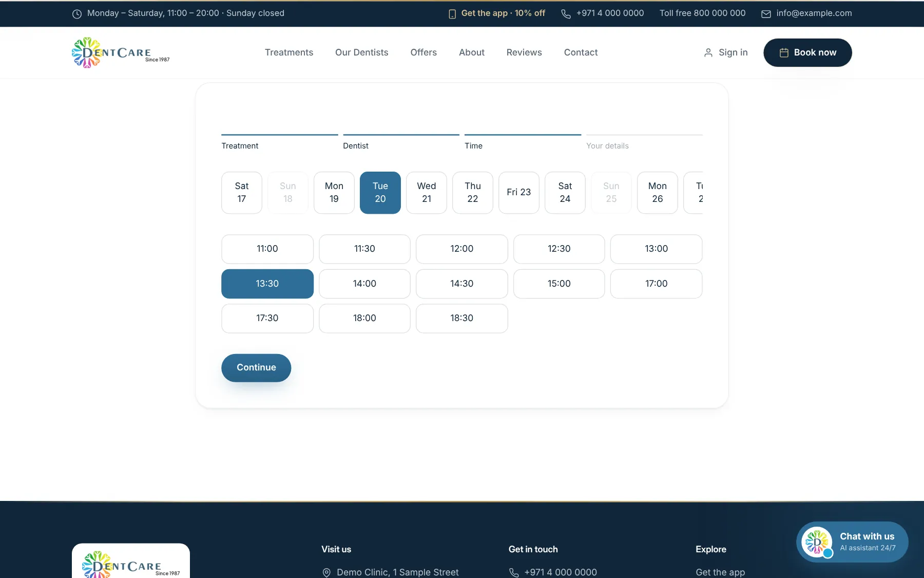Choose the 14:00 time slot
The image size is (924, 578).
364,284
